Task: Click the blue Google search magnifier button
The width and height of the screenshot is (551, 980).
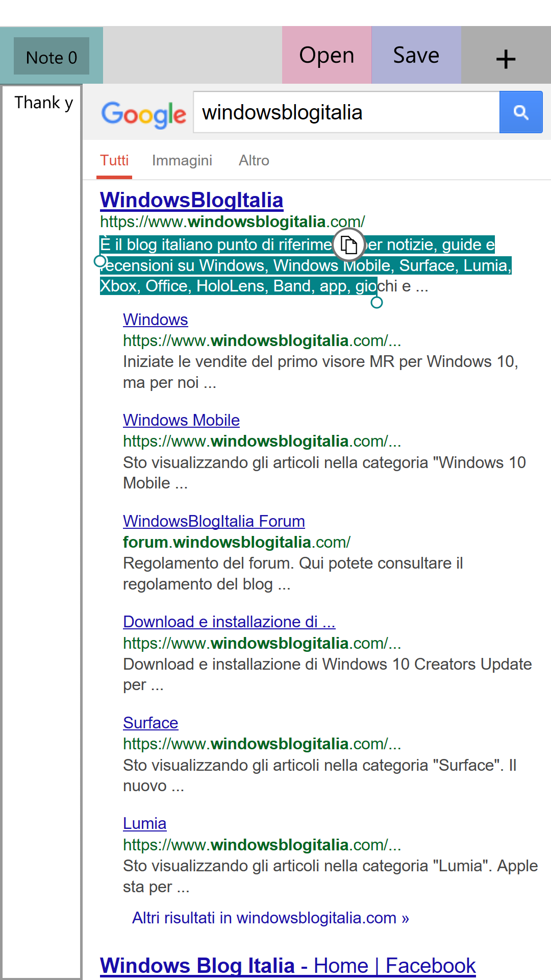Action: 521,112
